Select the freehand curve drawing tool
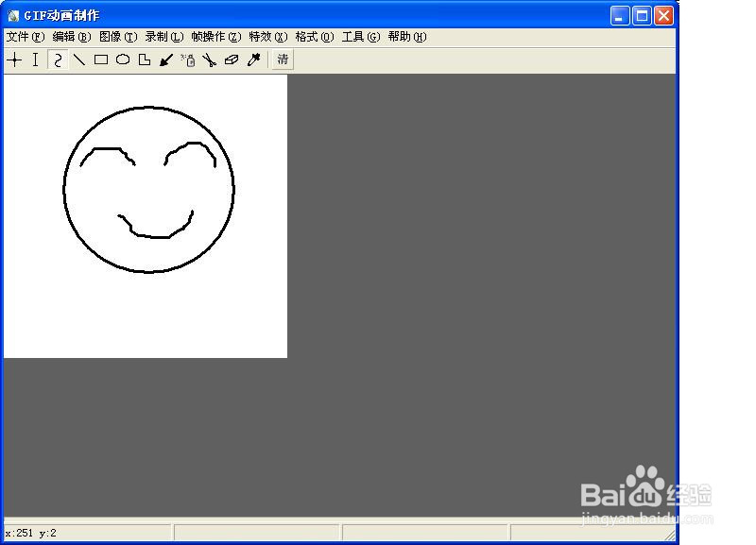This screenshot has height=545, width=756. click(x=57, y=60)
